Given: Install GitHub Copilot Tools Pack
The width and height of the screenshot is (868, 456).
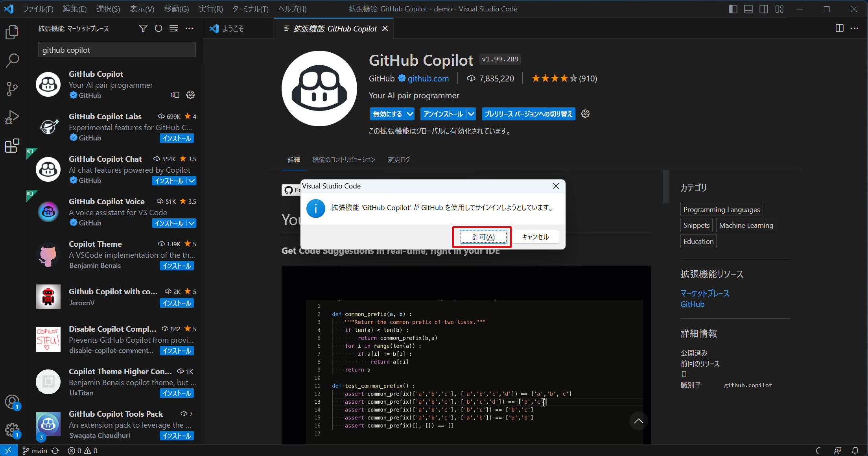Looking at the screenshot, I should (x=177, y=436).
